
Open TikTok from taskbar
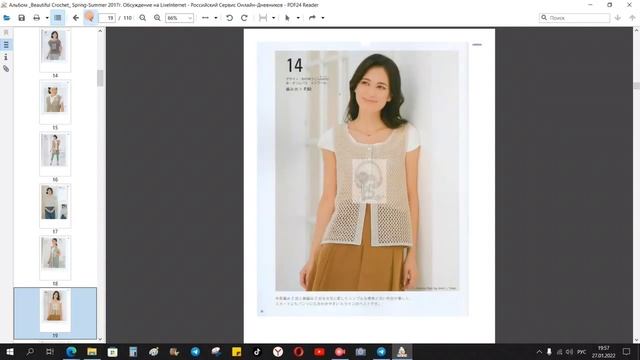tap(257, 352)
